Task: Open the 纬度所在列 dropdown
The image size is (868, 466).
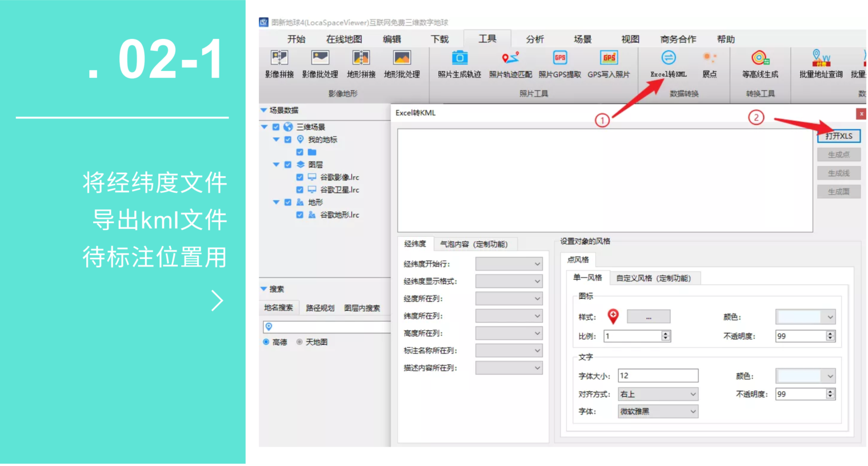Action: [509, 316]
